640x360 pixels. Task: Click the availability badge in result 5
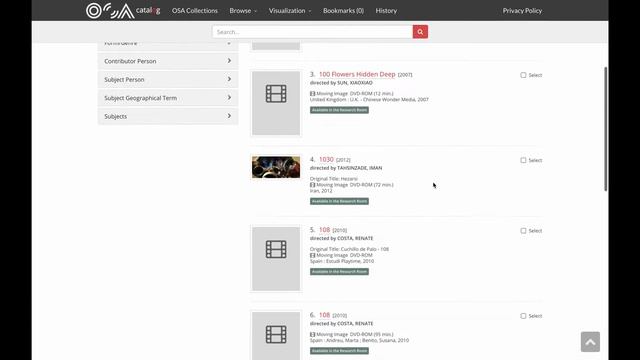(x=339, y=272)
